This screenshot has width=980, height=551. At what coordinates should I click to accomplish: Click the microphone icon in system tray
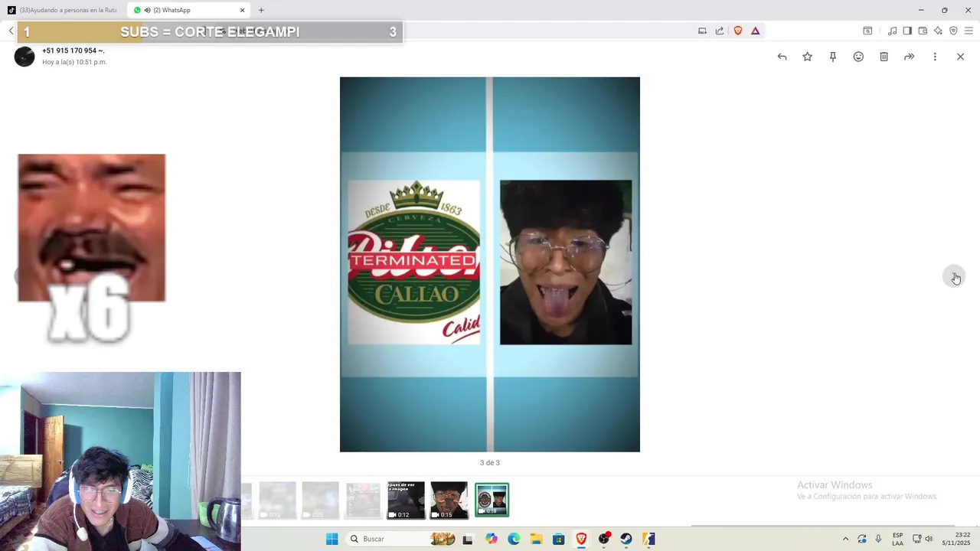(878, 539)
